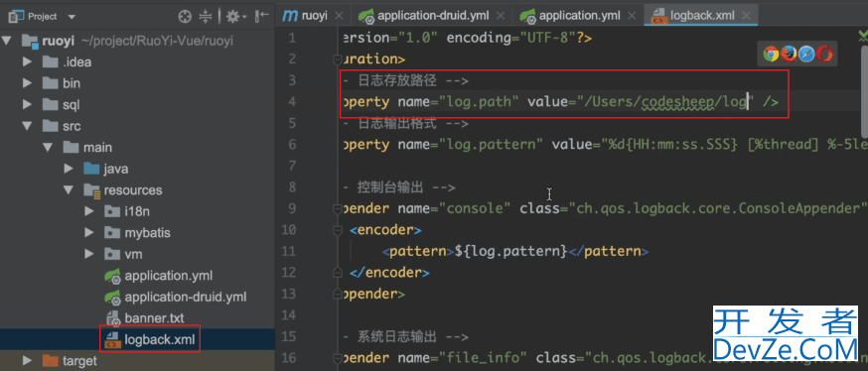Image resolution: width=868 pixels, height=371 pixels.
Task: Select the java source folder icon
Action: [91, 169]
